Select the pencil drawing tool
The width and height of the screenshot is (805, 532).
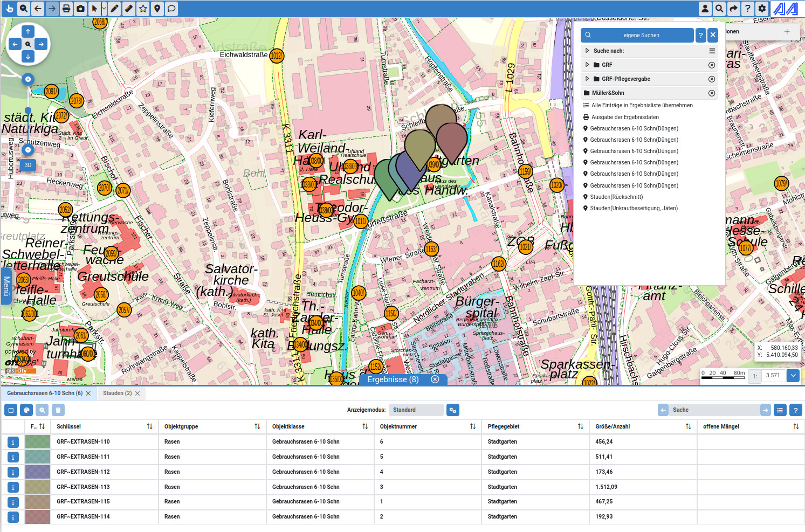pyautogui.click(x=114, y=9)
